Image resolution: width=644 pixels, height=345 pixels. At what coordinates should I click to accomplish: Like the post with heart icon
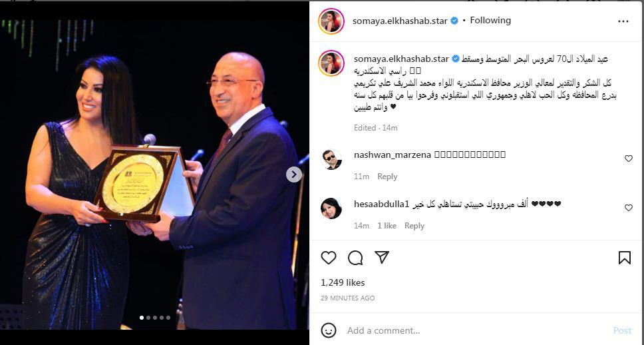point(329,258)
